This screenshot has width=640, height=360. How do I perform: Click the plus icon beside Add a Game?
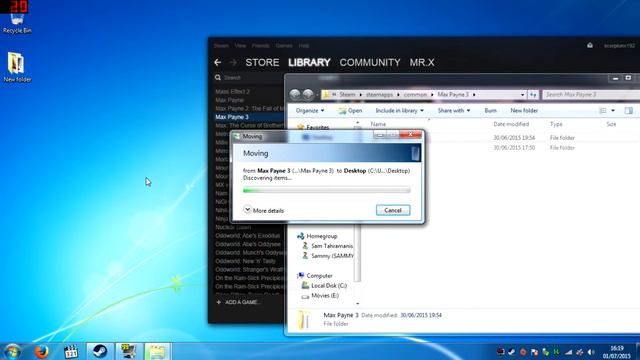point(218,302)
